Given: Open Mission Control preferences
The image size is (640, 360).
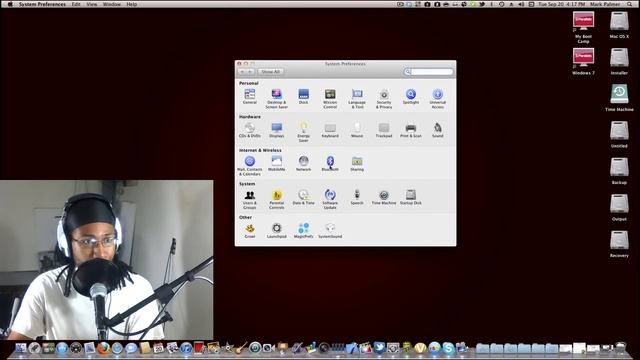Looking at the screenshot, I should [x=330, y=99].
